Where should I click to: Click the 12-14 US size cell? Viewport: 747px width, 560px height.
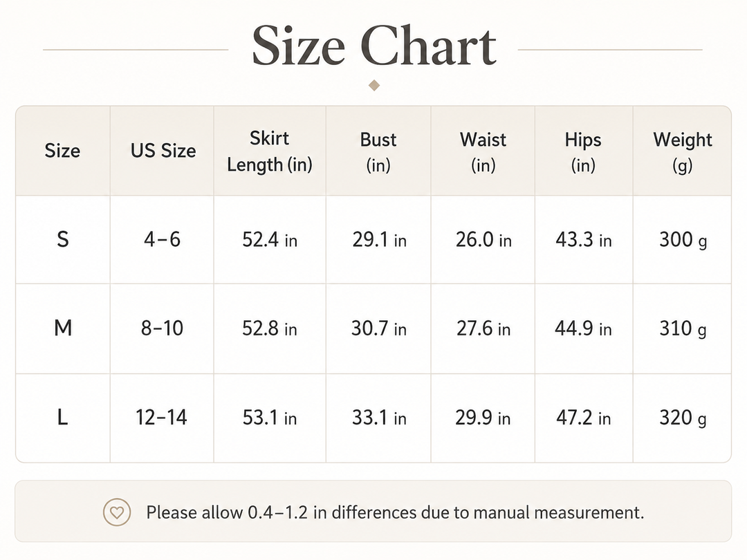pyautogui.click(x=161, y=417)
